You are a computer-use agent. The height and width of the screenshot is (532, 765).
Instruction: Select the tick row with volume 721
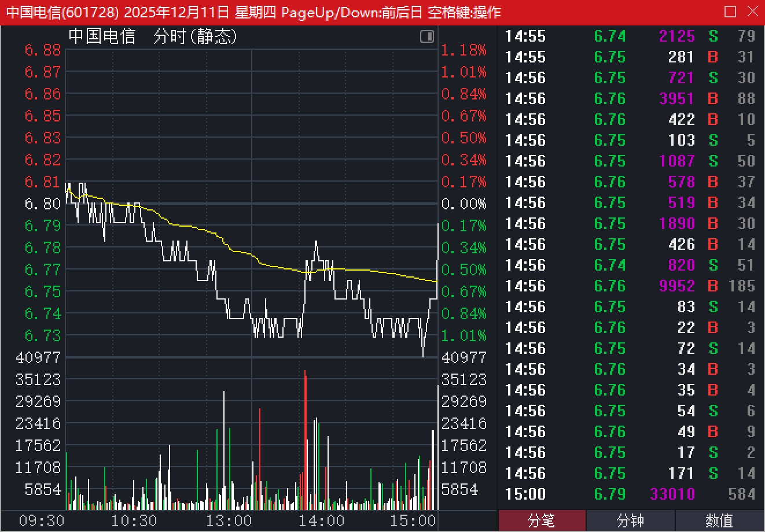631,77
